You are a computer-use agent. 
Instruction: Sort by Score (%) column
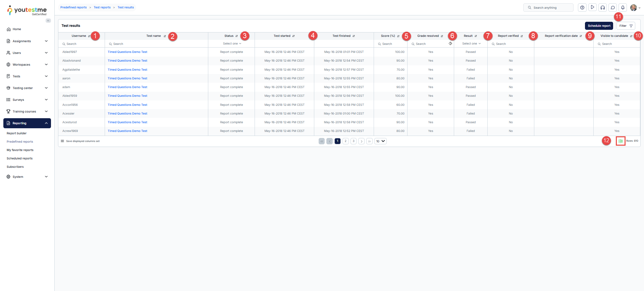click(398, 36)
